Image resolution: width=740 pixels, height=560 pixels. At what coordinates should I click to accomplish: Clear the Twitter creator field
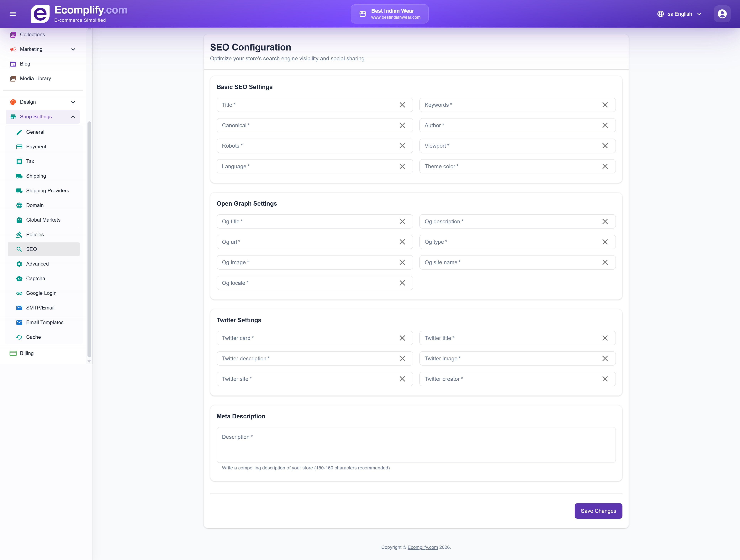pyautogui.click(x=605, y=379)
